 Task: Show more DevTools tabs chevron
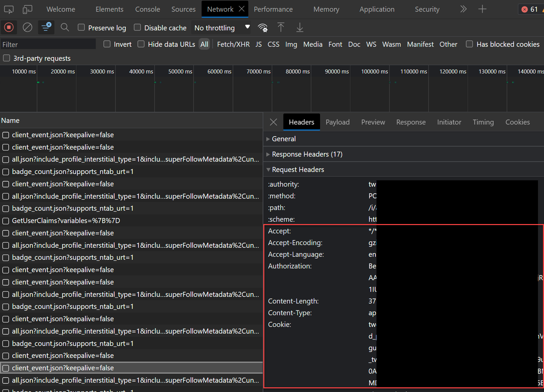tap(463, 9)
